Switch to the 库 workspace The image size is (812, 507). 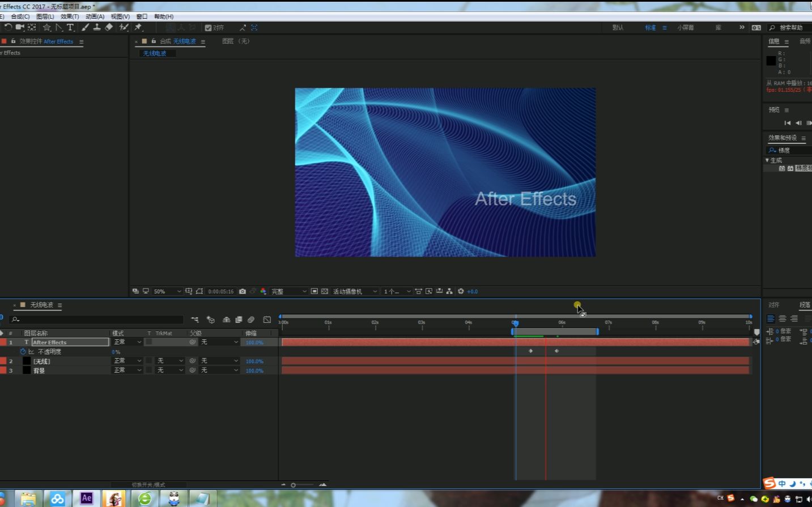719,28
